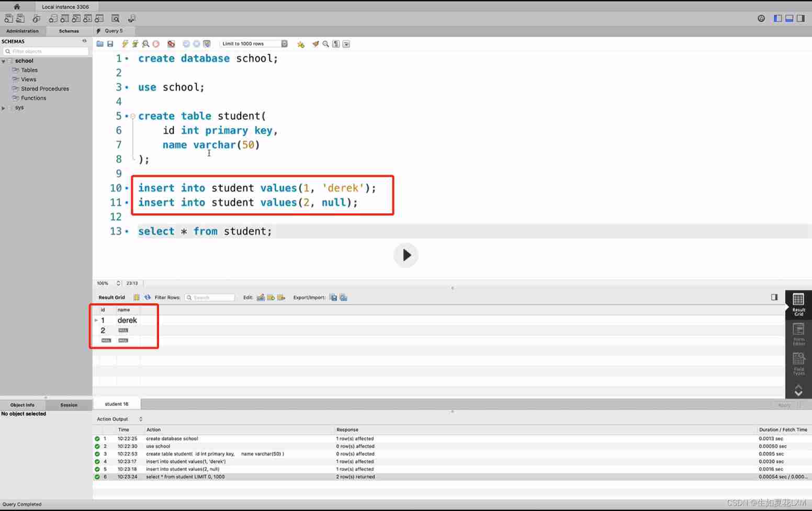Click the create new function icon
The image size is (812, 511).
[x=99, y=19]
